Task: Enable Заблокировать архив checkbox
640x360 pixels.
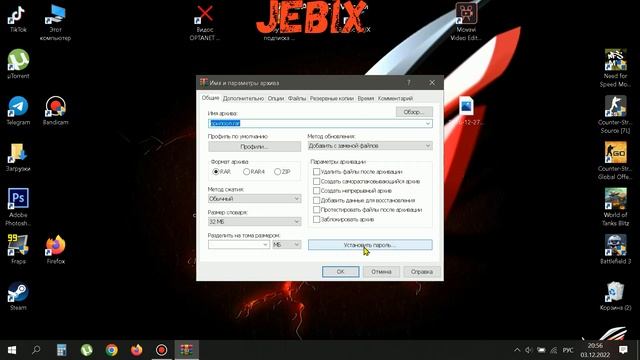Action: pyautogui.click(x=343, y=220)
